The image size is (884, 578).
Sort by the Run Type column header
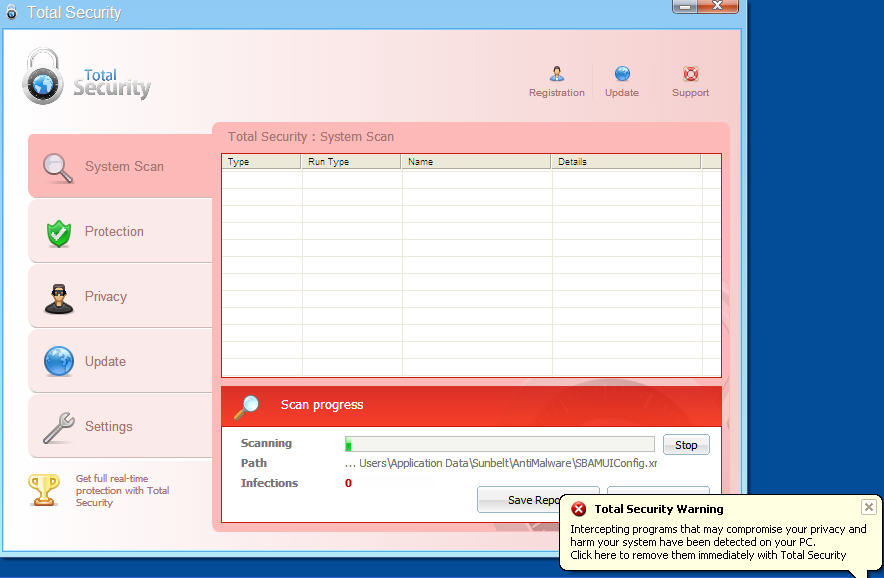click(x=351, y=162)
